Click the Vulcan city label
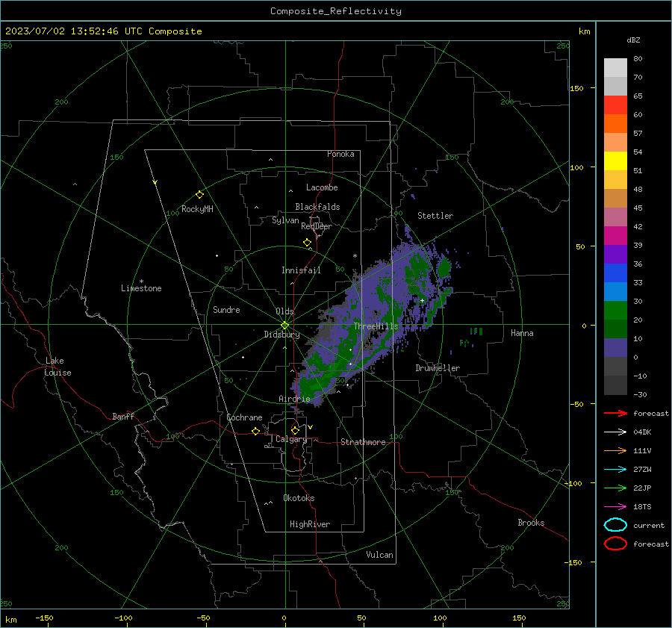The width and height of the screenshot is (672, 628). click(x=379, y=555)
